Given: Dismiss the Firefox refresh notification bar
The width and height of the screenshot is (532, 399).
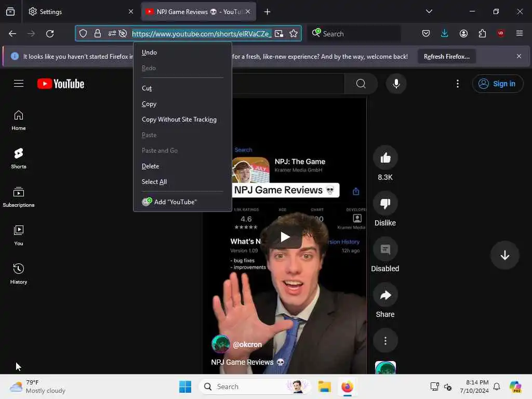Looking at the screenshot, I should (x=519, y=56).
